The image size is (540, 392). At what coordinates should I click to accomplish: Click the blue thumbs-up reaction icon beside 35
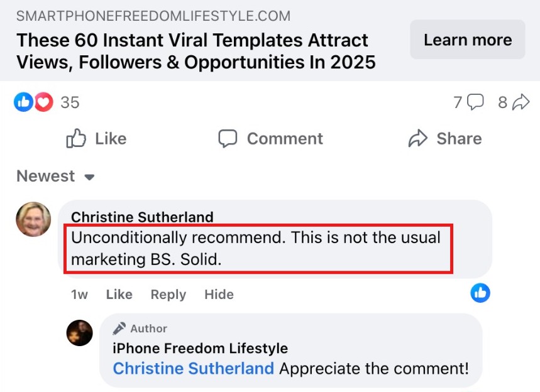tap(23, 102)
